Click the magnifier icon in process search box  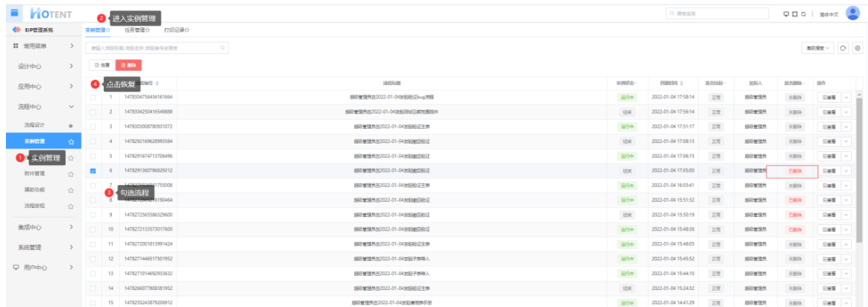click(222, 48)
